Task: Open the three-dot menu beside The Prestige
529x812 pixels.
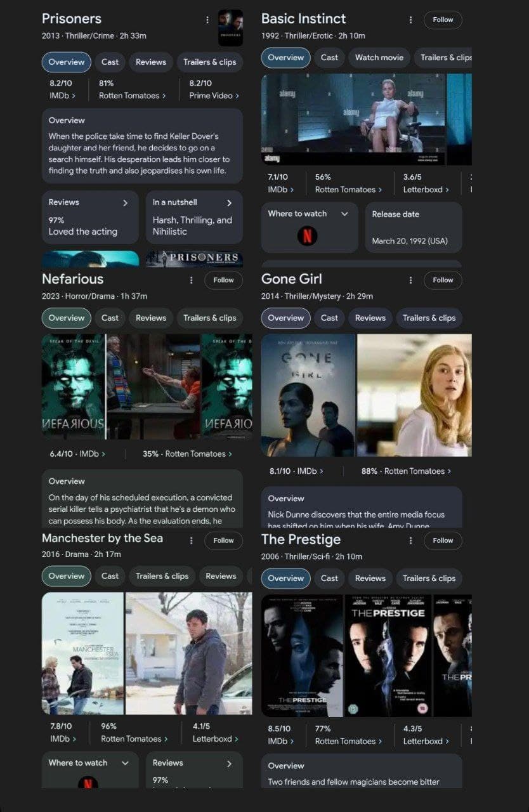Action: pos(410,540)
